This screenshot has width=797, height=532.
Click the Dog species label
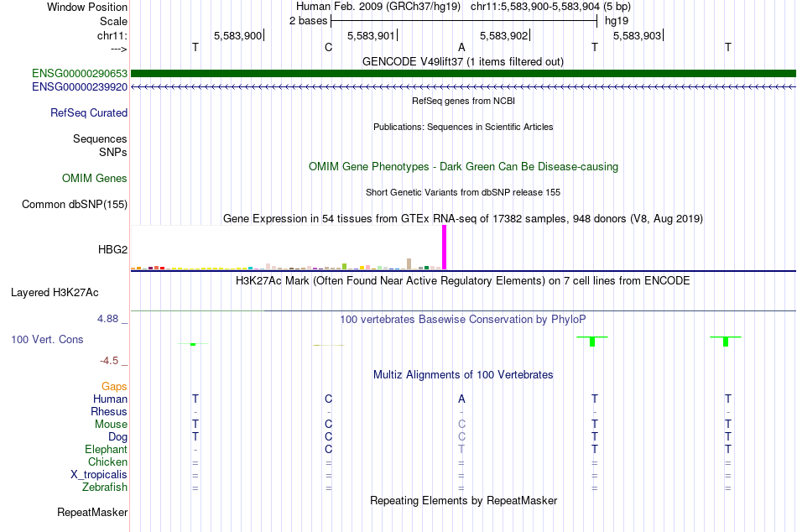pos(117,437)
